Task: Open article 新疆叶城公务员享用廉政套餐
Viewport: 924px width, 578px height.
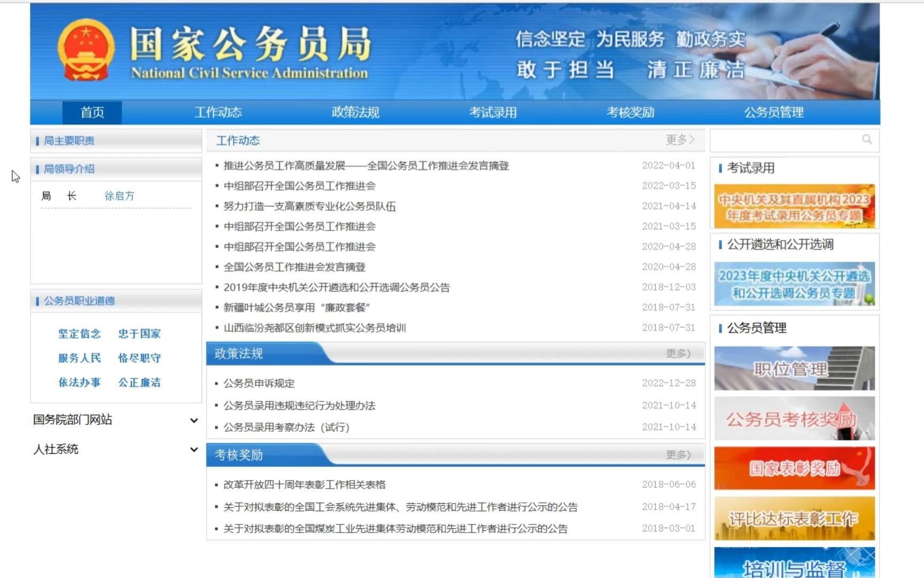Action: (297, 308)
